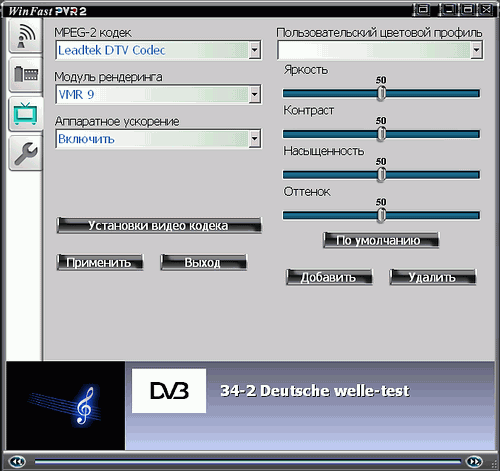Open the wrench tools sidebar tab
Image resolution: width=500 pixels, height=471 pixels.
click(26, 153)
